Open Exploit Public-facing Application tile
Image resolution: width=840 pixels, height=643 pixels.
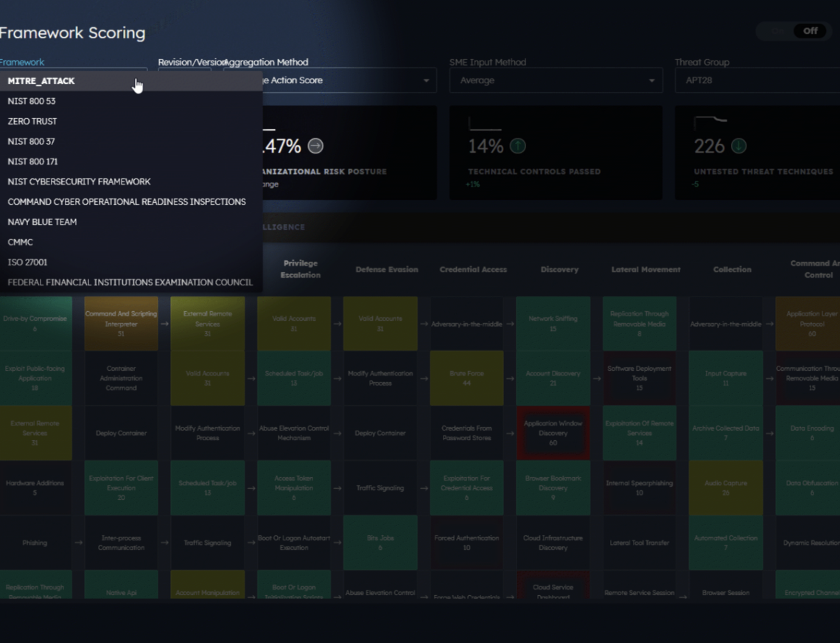pyautogui.click(x=35, y=378)
